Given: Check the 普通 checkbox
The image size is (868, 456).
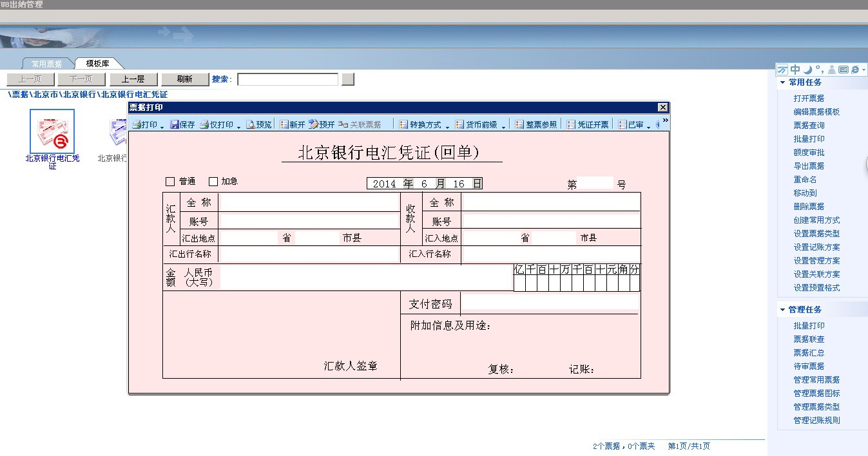Looking at the screenshot, I should coord(170,182).
